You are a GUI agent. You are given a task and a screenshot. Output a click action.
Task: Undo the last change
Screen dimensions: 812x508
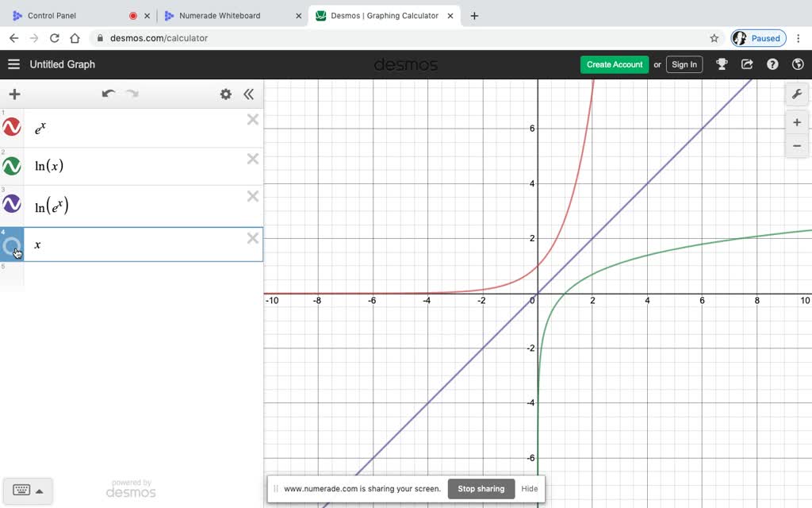coord(108,94)
